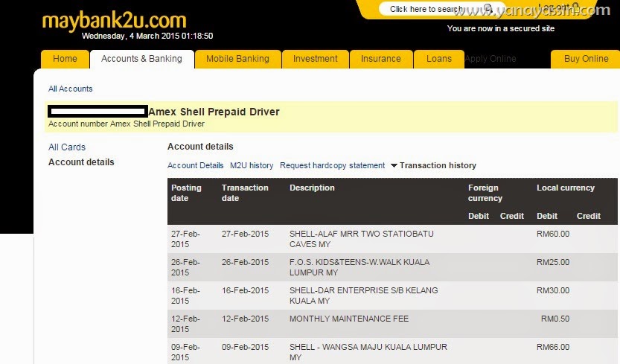The image size is (620, 364).
Task: Click transaction date 12-Feb-2015
Action: click(245, 319)
